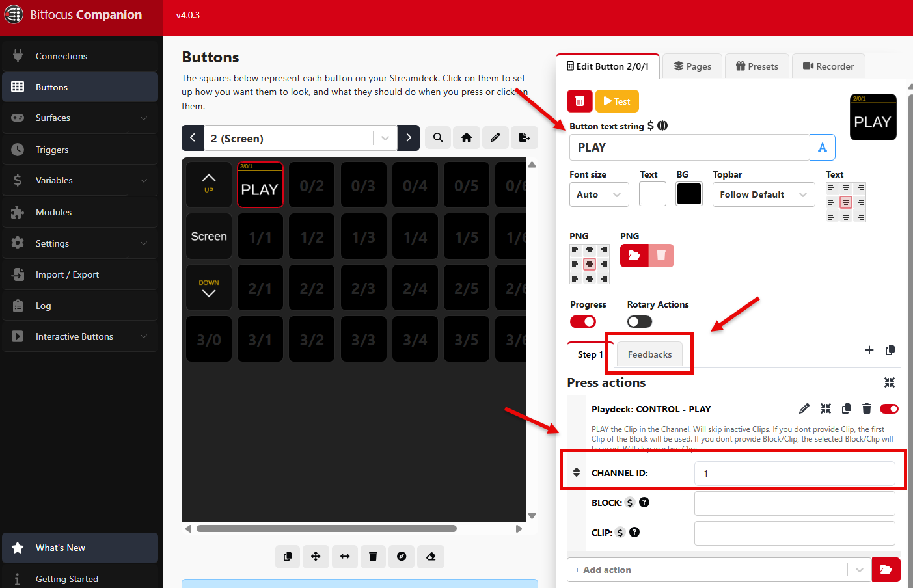Viewport: 913px width, 588px height.
Task: Expand the Variables sidebar section
Action: tap(80, 181)
